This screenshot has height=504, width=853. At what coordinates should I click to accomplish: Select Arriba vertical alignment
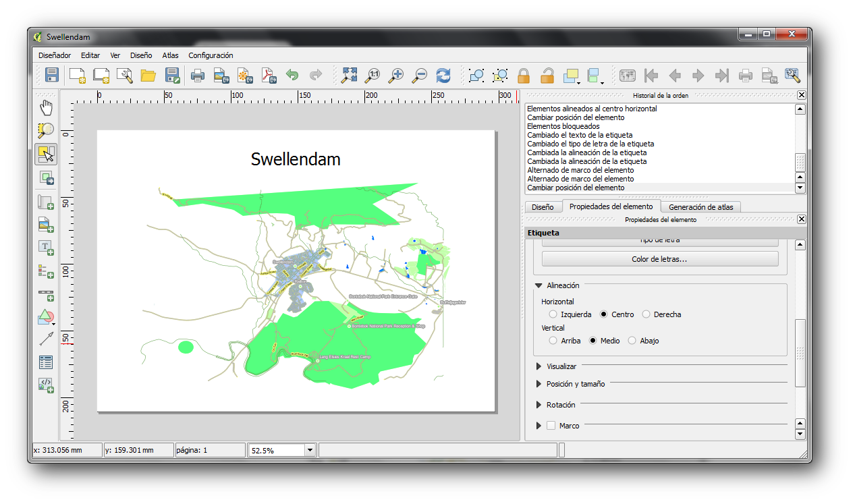click(553, 341)
